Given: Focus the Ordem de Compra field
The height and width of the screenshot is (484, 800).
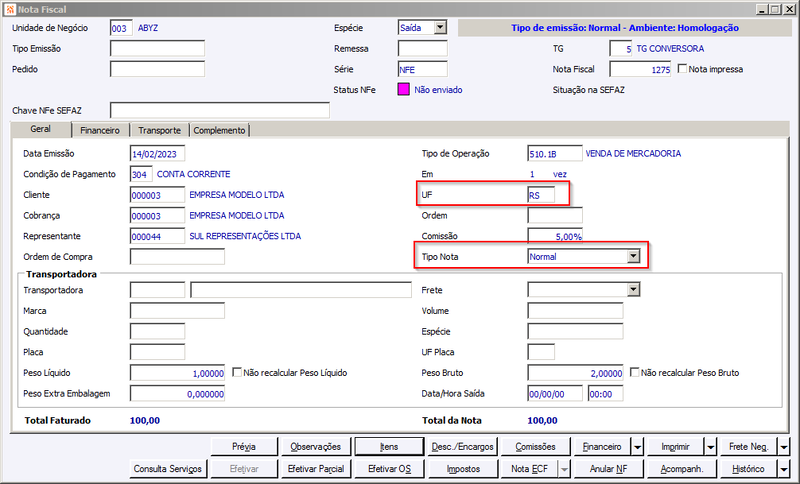Looking at the screenshot, I should pyautogui.click(x=177, y=257).
